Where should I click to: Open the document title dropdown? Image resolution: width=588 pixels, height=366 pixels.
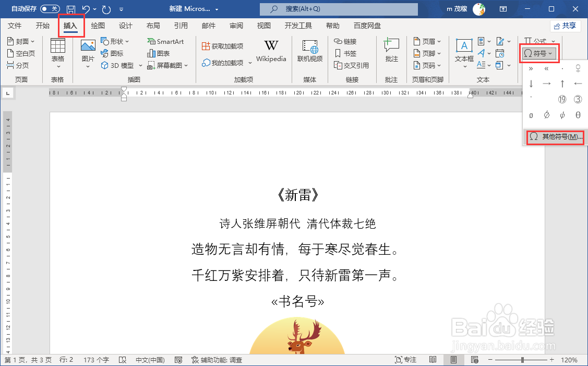(x=217, y=9)
